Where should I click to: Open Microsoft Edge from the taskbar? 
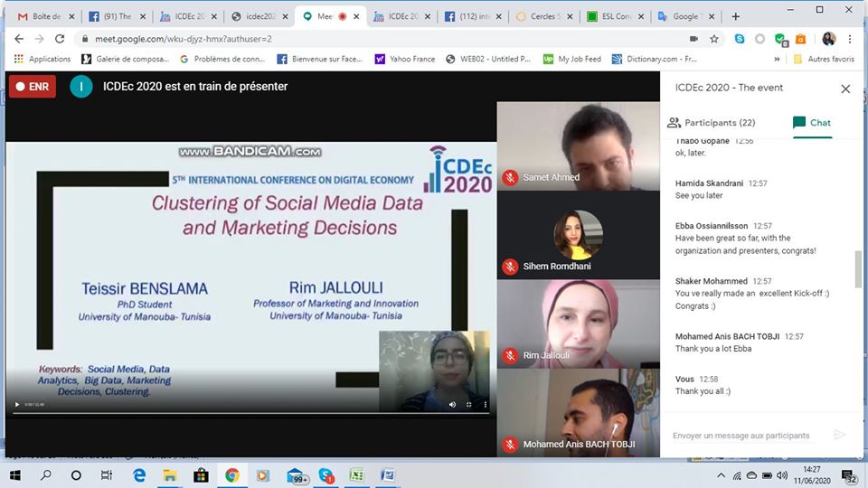click(x=139, y=475)
